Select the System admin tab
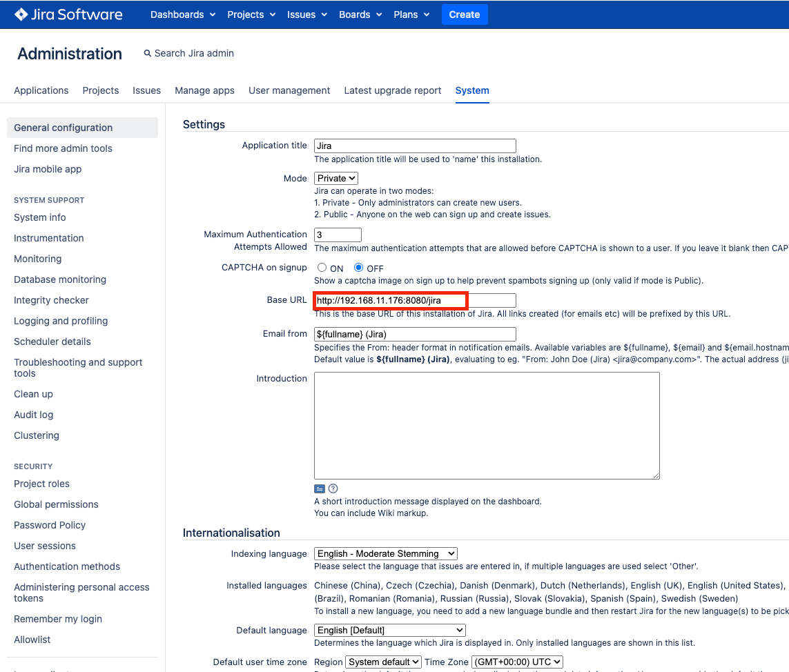The image size is (789, 672). 472,90
